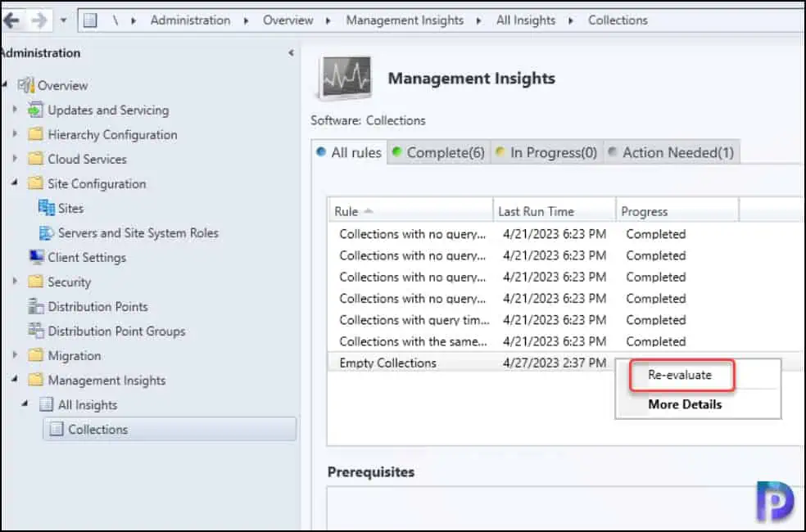The width and height of the screenshot is (806, 532).
Task: Click the Distribution Point Groups icon
Action: (x=35, y=331)
